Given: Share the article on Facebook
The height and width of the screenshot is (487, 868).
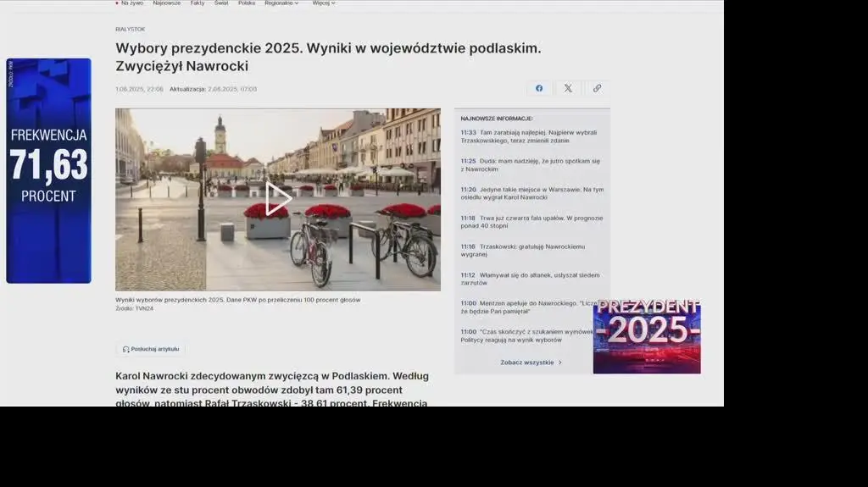Looking at the screenshot, I should click(538, 88).
